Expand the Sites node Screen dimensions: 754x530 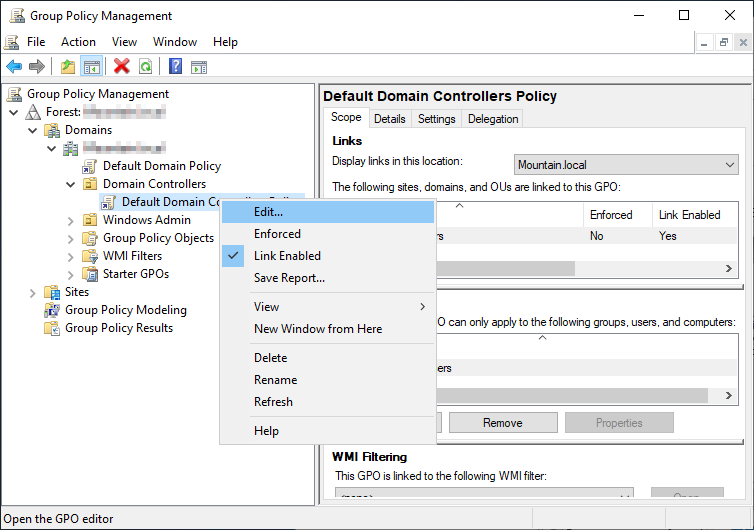tap(33, 293)
